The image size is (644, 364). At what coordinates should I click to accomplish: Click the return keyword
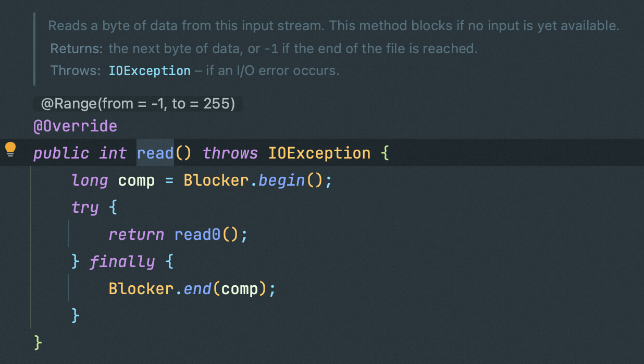136,235
